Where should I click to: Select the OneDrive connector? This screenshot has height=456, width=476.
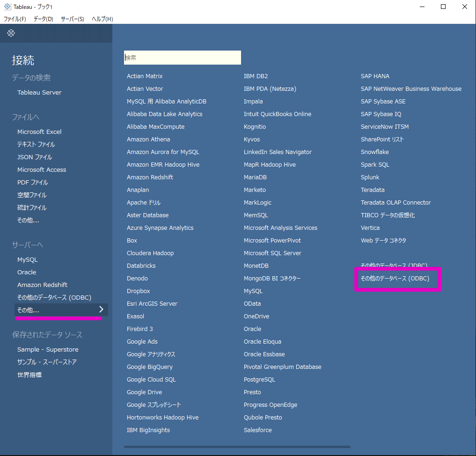(256, 316)
